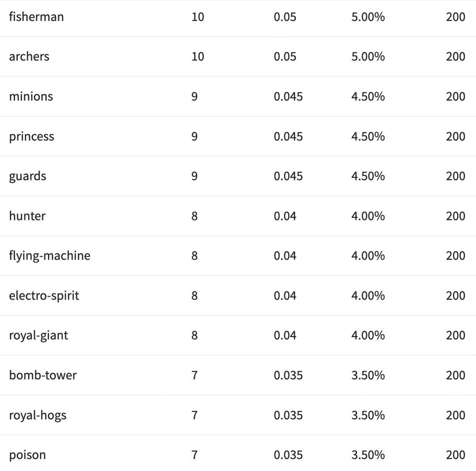Click the 200 total in royal-giant row

(455, 335)
